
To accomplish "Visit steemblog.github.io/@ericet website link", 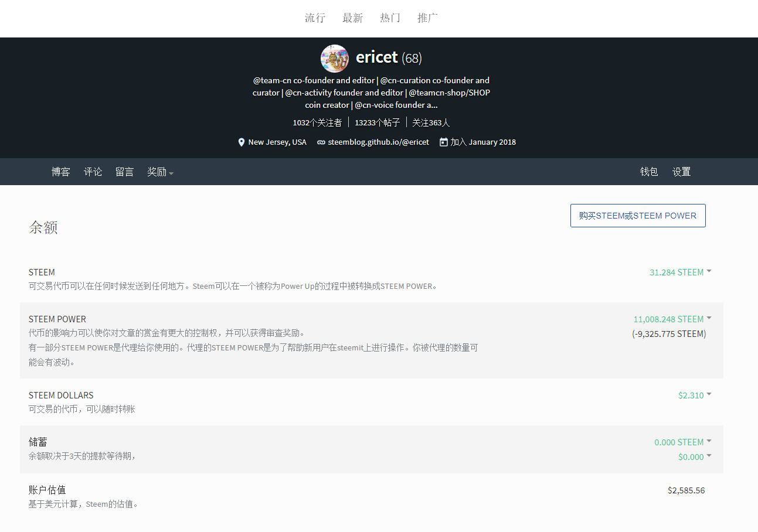I will tap(378, 142).
